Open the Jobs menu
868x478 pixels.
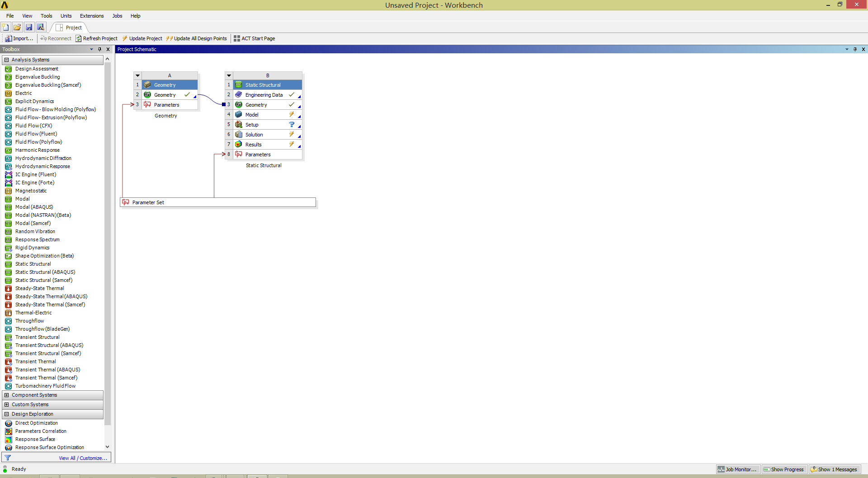point(117,16)
